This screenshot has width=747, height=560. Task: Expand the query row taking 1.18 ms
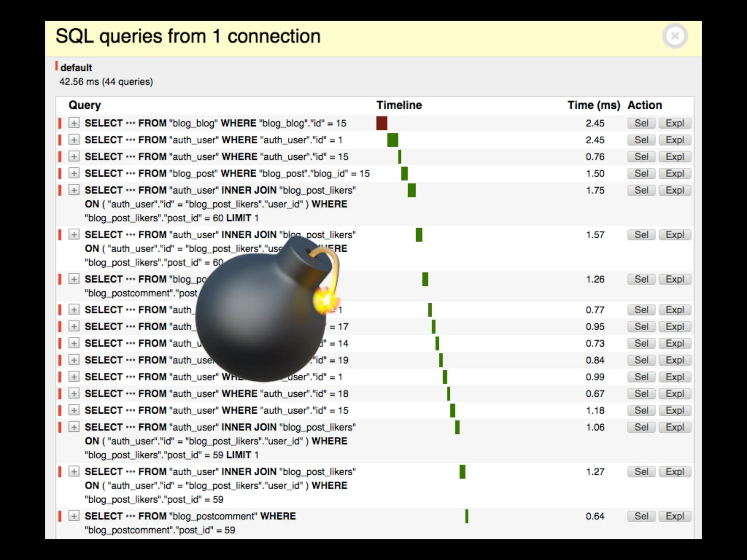[74, 410]
